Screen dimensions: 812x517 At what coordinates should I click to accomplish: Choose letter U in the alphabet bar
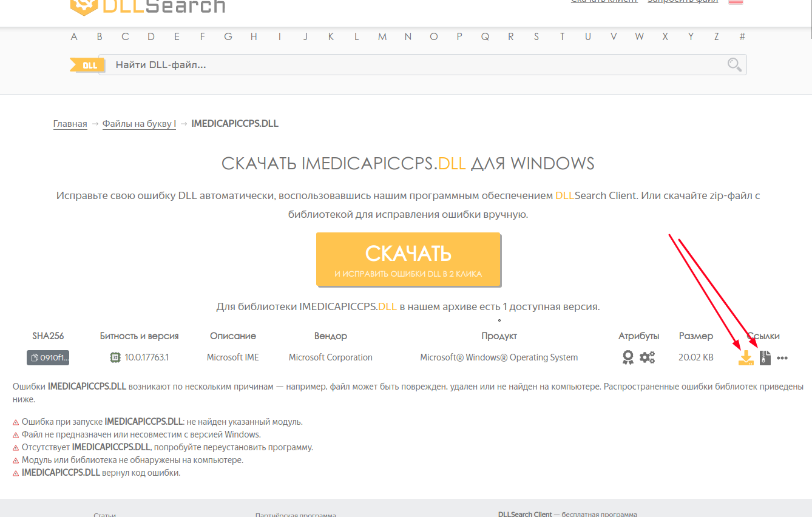(x=588, y=36)
